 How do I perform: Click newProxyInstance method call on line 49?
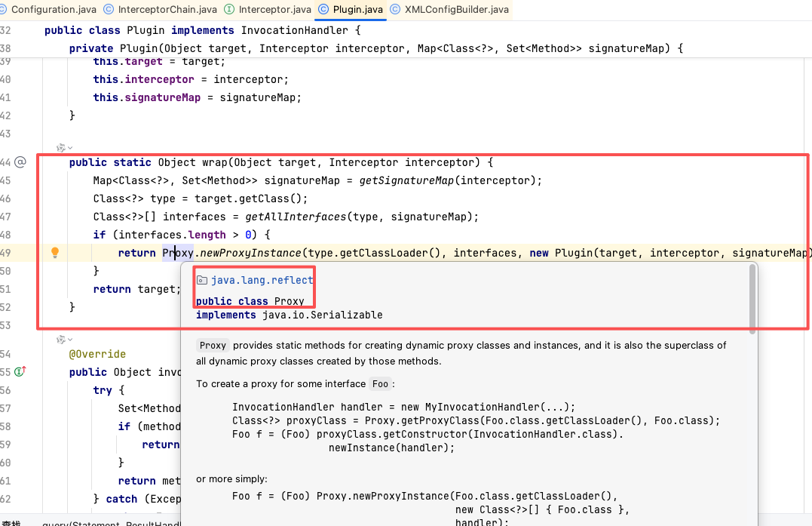point(250,253)
